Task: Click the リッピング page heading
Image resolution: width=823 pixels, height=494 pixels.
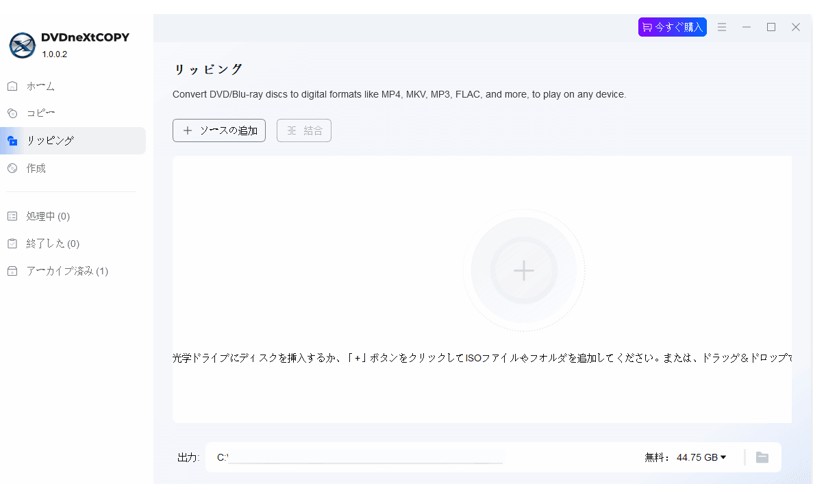Action: coord(208,69)
